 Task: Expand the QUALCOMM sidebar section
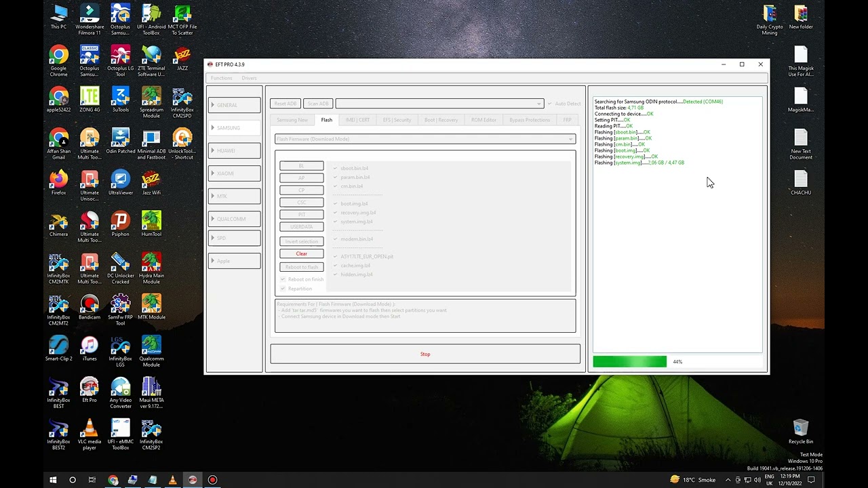click(x=234, y=219)
